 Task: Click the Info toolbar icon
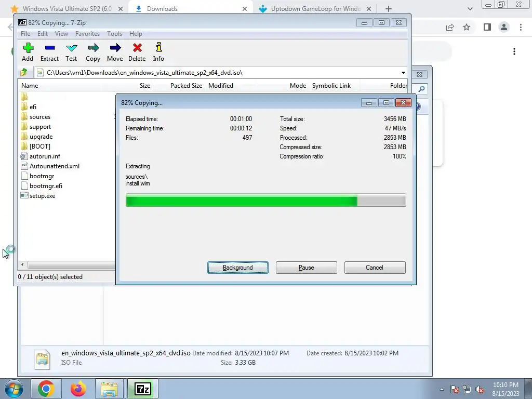tap(158, 47)
